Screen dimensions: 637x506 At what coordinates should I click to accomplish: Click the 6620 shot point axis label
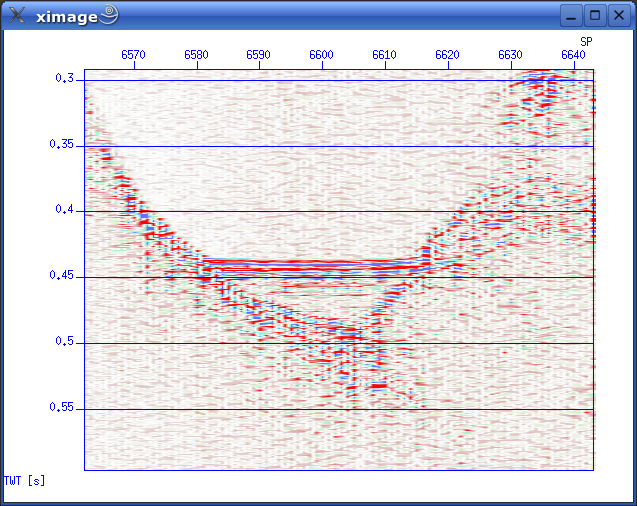(x=447, y=55)
